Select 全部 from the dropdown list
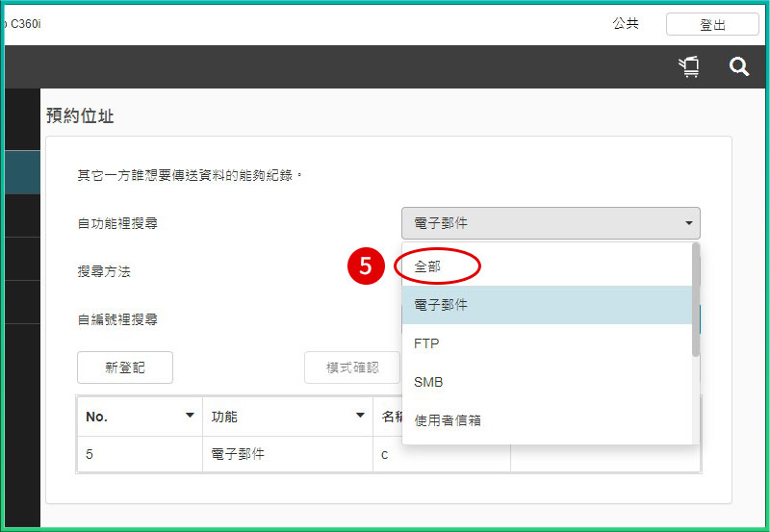Viewport: 770px width, 532px height. click(x=428, y=266)
